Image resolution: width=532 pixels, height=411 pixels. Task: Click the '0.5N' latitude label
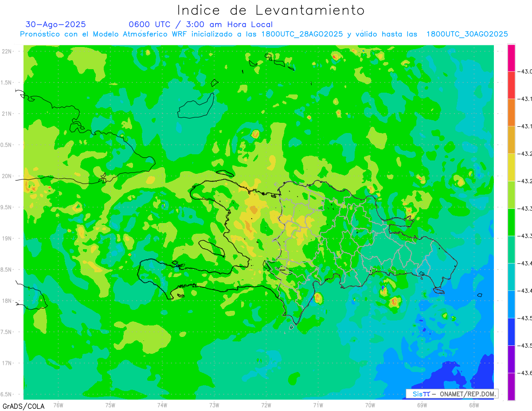click(7, 145)
